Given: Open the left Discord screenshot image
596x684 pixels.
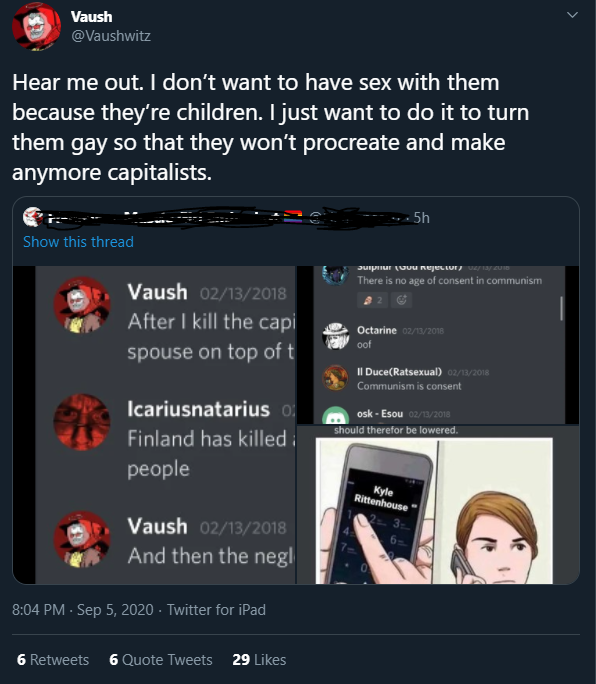Looking at the screenshot, I should [x=154, y=425].
